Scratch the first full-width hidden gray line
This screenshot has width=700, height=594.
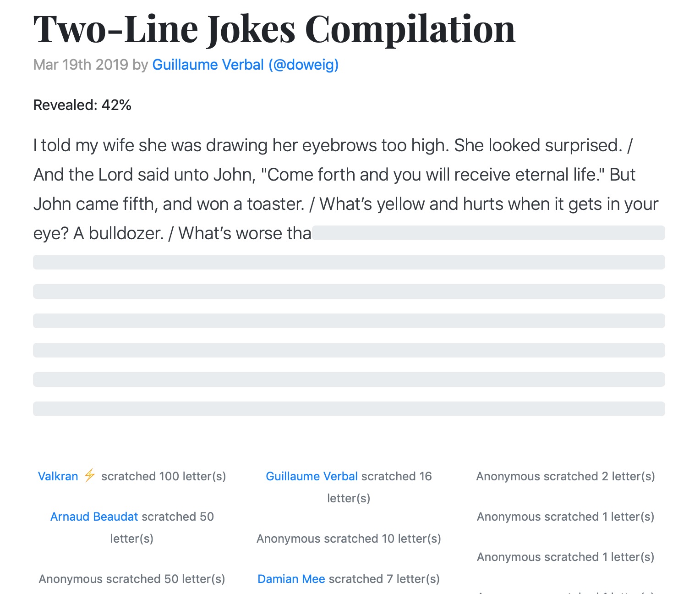pos(349,262)
